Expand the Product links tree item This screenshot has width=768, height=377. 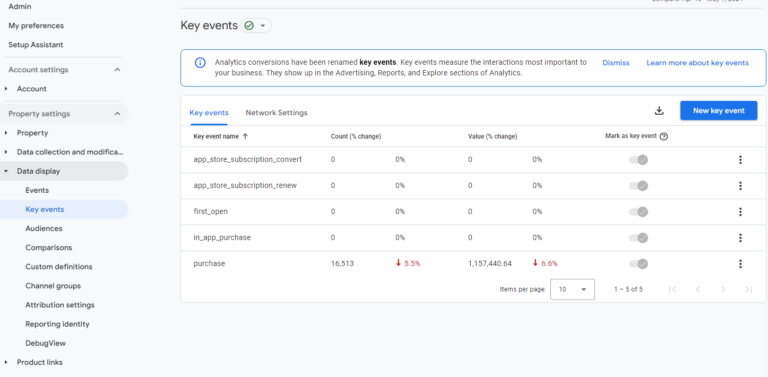coord(6,362)
